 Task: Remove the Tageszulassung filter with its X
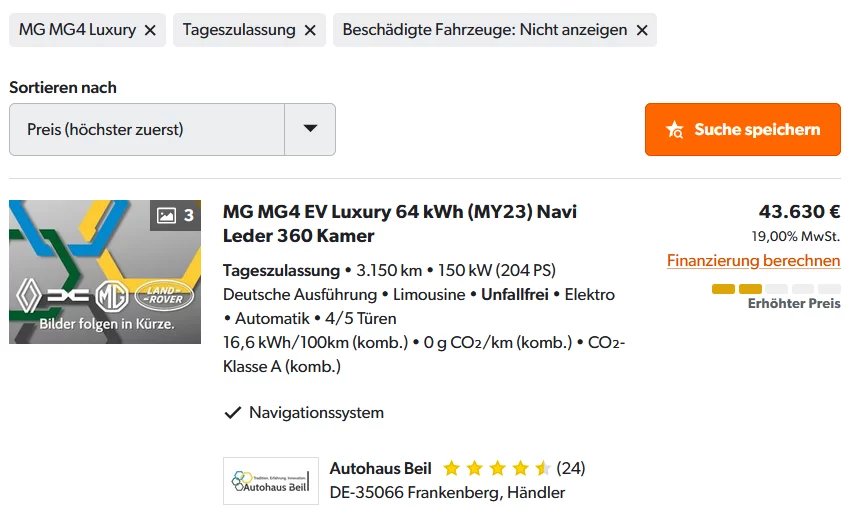pyautogui.click(x=310, y=30)
